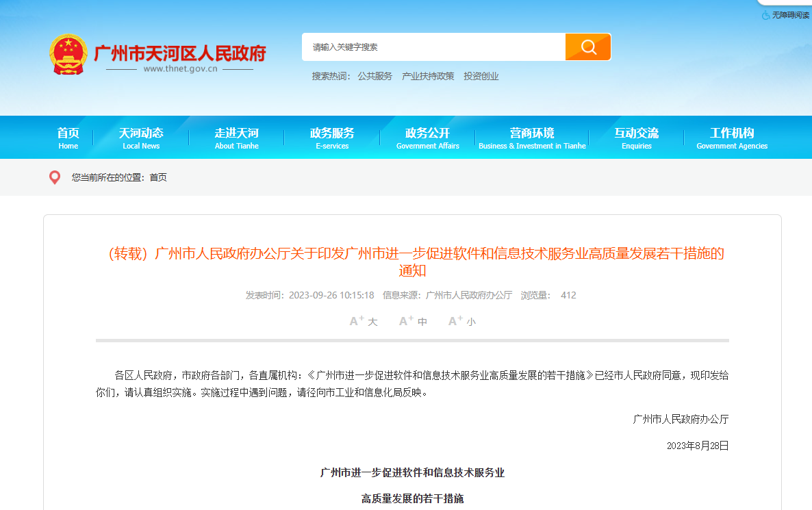The height and width of the screenshot is (510, 812).
Task: Open the 政务服务 E-services menu
Action: pyautogui.click(x=332, y=137)
